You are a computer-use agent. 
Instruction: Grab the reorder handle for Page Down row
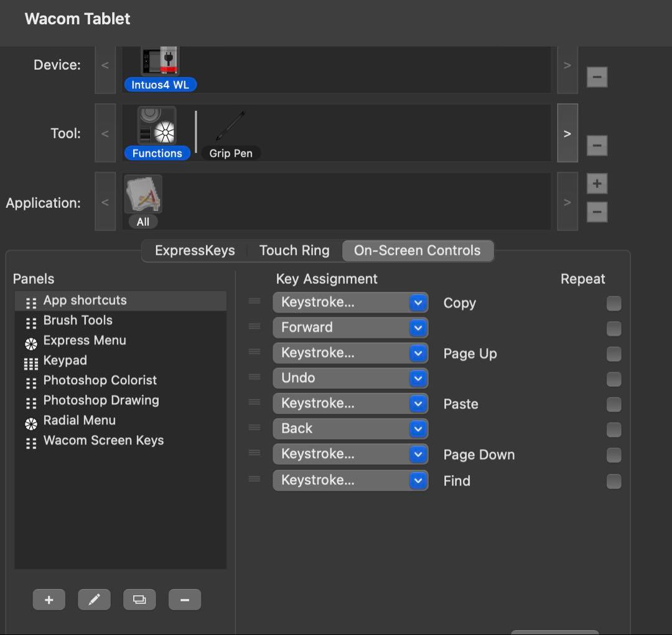click(254, 453)
